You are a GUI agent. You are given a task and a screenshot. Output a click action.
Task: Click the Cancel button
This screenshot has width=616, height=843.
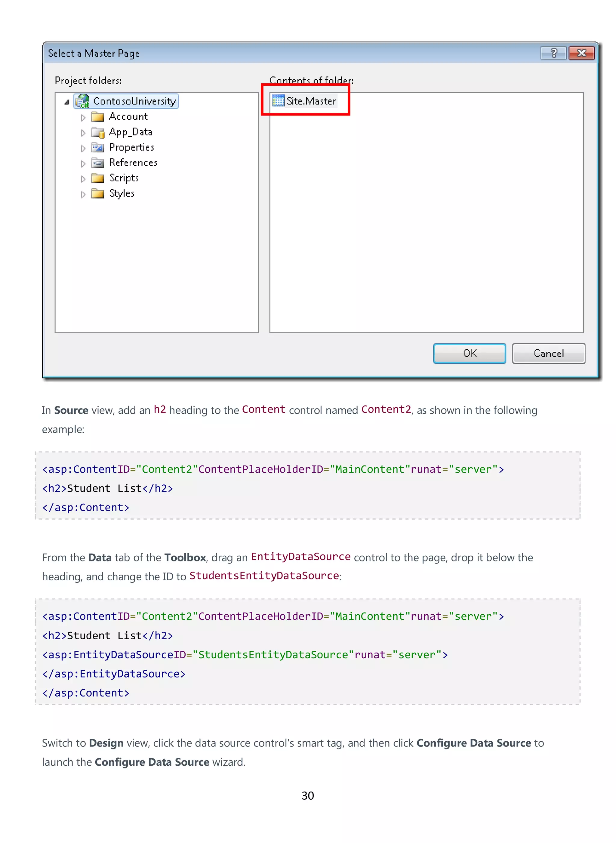point(549,353)
